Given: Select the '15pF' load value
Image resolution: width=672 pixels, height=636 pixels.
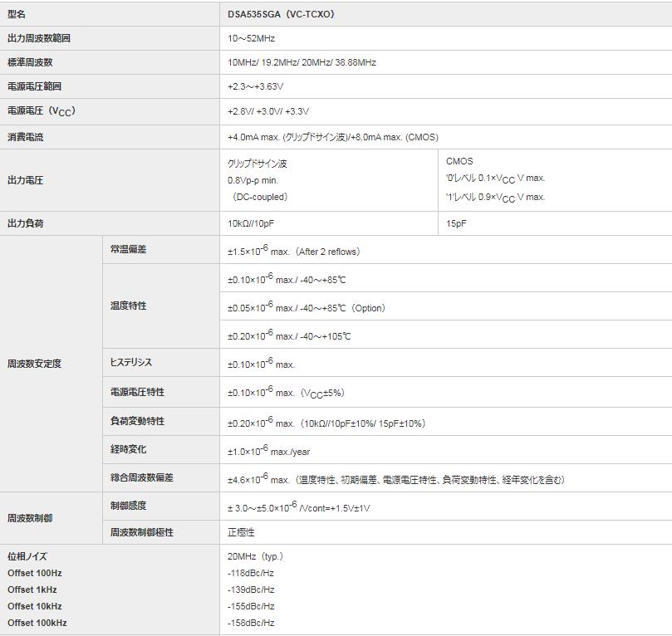Looking at the screenshot, I should (x=456, y=223).
